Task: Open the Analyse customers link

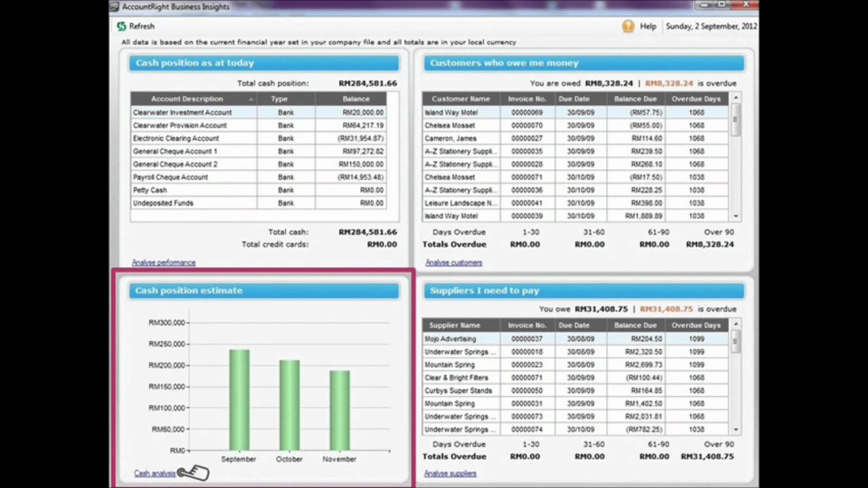Action: (454, 262)
